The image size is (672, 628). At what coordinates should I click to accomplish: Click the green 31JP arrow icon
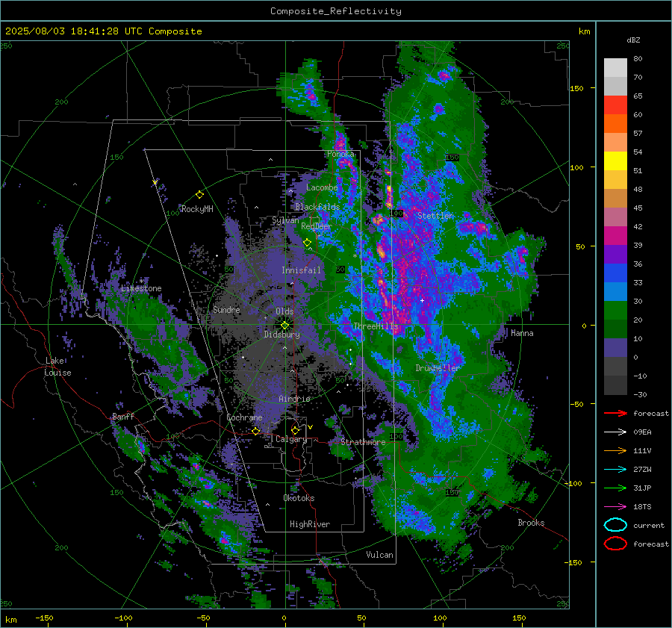coord(615,488)
